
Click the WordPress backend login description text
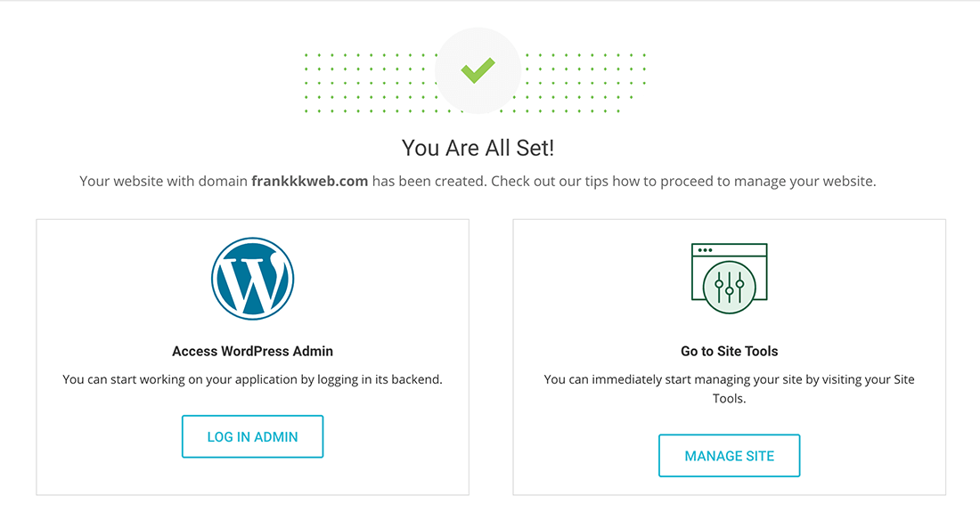click(252, 379)
